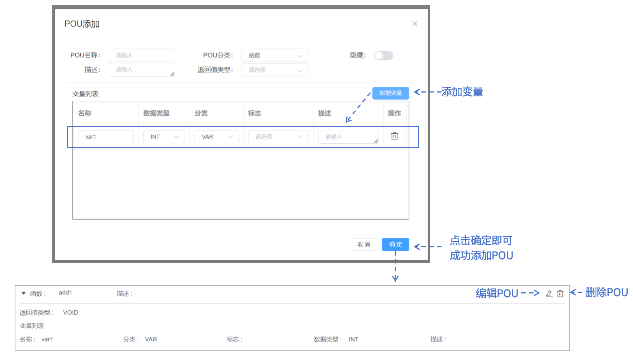This screenshot has width=633, height=364.
Task: Delete the var1 variable row
Action: (394, 136)
